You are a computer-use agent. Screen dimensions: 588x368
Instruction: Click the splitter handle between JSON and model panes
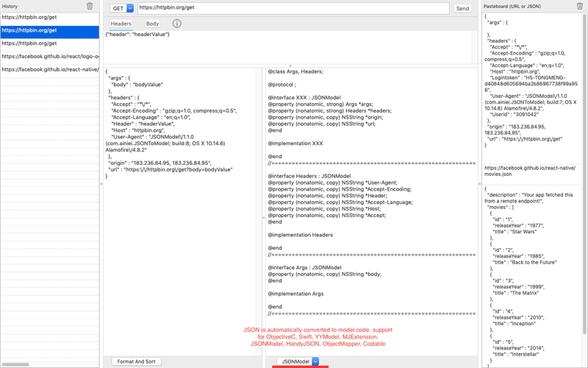[264, 218]
